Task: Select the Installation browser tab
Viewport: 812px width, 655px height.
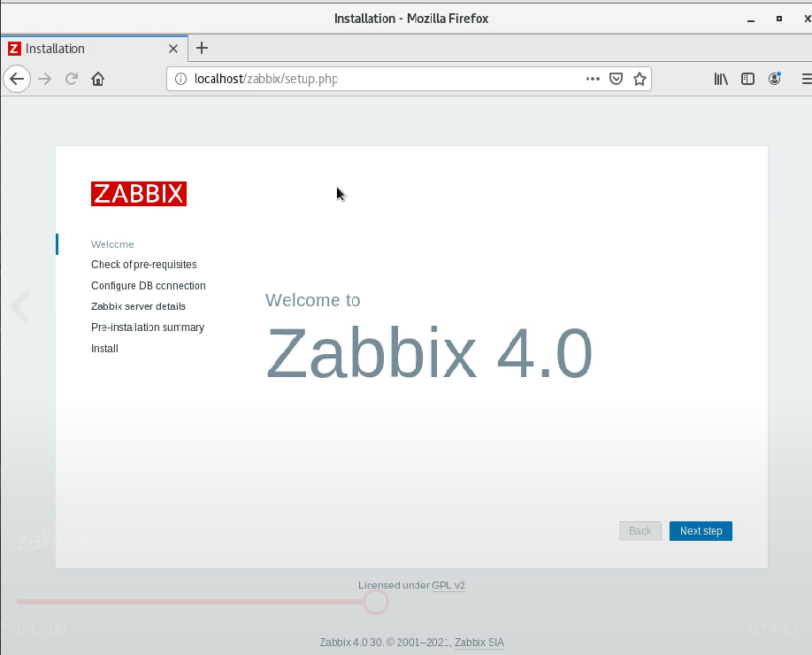Action: [94, 49]
